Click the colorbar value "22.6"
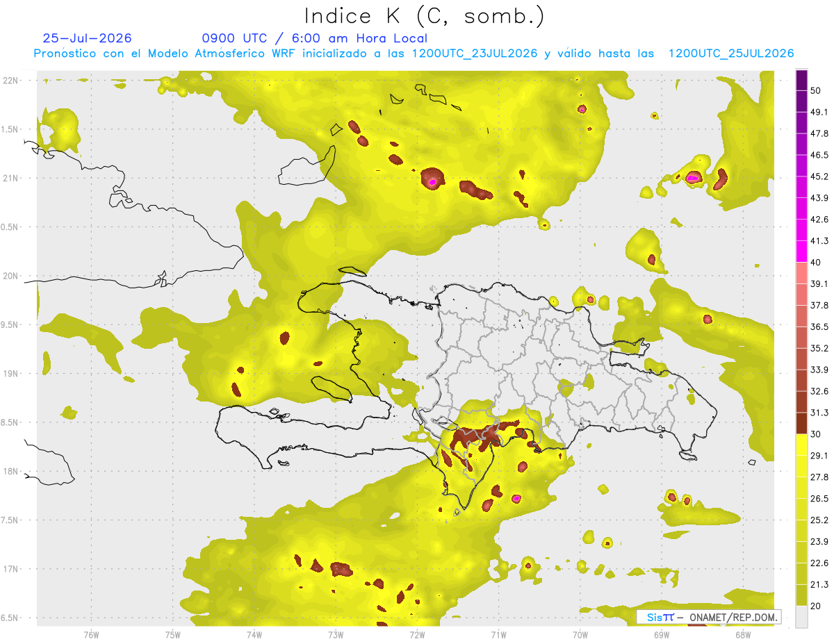Screen dimensions: 834x644 [819, 563]
